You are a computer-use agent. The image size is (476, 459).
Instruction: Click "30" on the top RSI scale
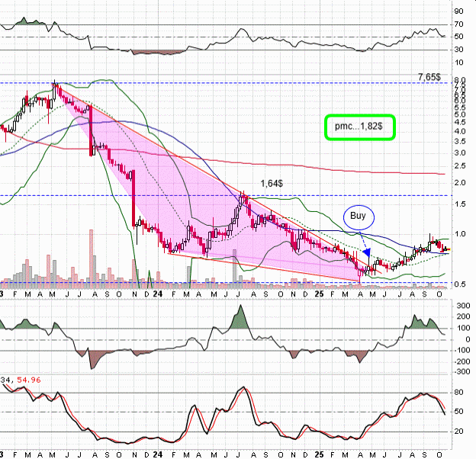click(458, 50)
